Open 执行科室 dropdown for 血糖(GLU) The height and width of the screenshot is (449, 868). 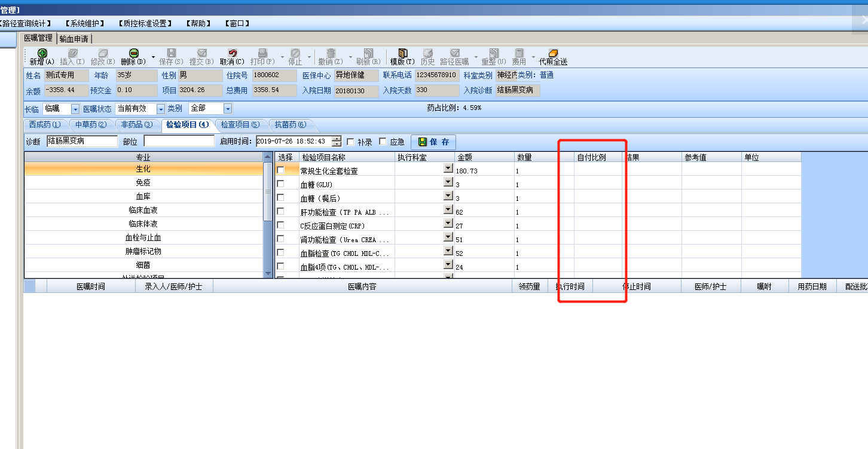coord(448,182)
